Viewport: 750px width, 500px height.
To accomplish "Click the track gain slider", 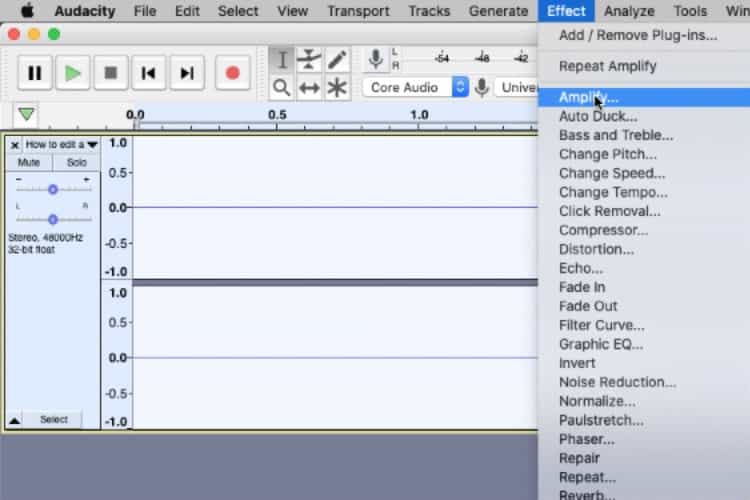I will (53, 189).
